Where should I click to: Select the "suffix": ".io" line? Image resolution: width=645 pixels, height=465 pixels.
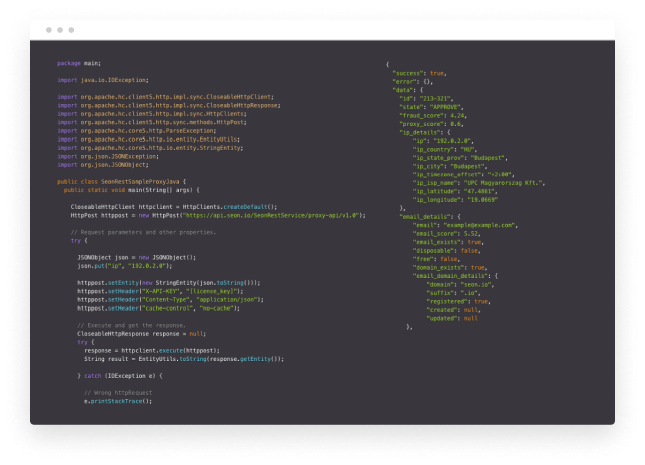[453, 293]
